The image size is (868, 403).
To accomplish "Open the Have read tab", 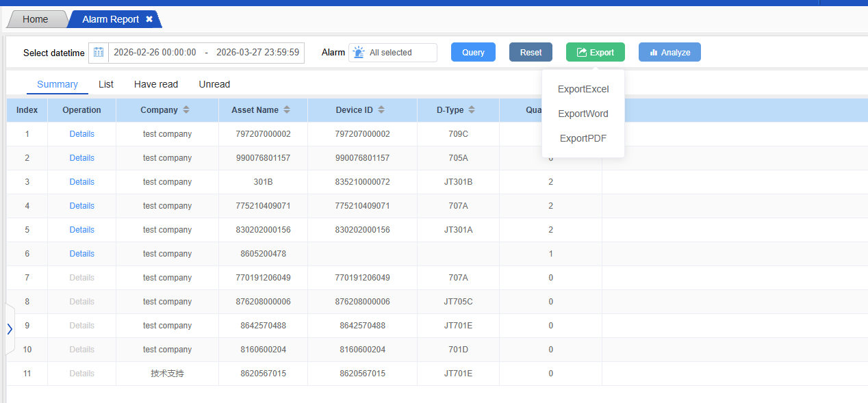I will [x=156, y=84].
